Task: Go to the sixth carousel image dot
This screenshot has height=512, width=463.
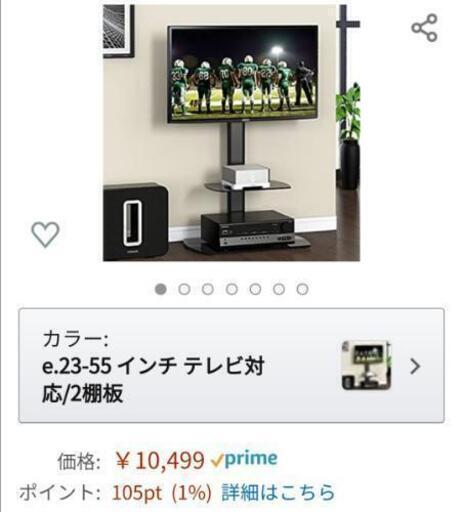Action: coord(279,289)
